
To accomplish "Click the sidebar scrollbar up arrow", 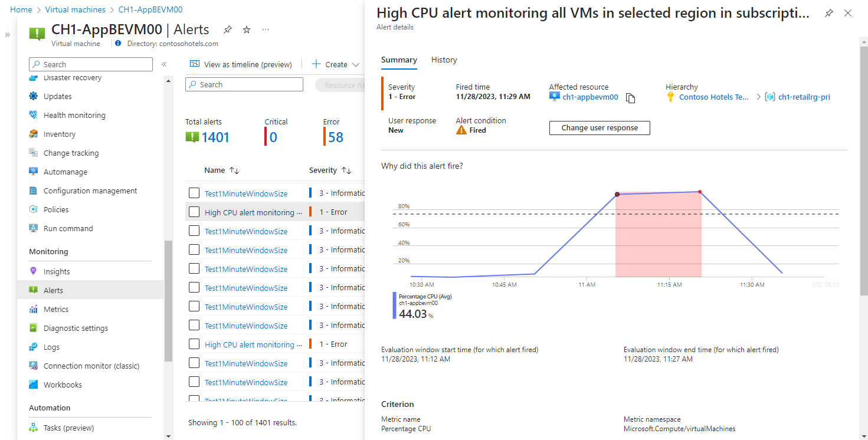I will coord(168,81).
